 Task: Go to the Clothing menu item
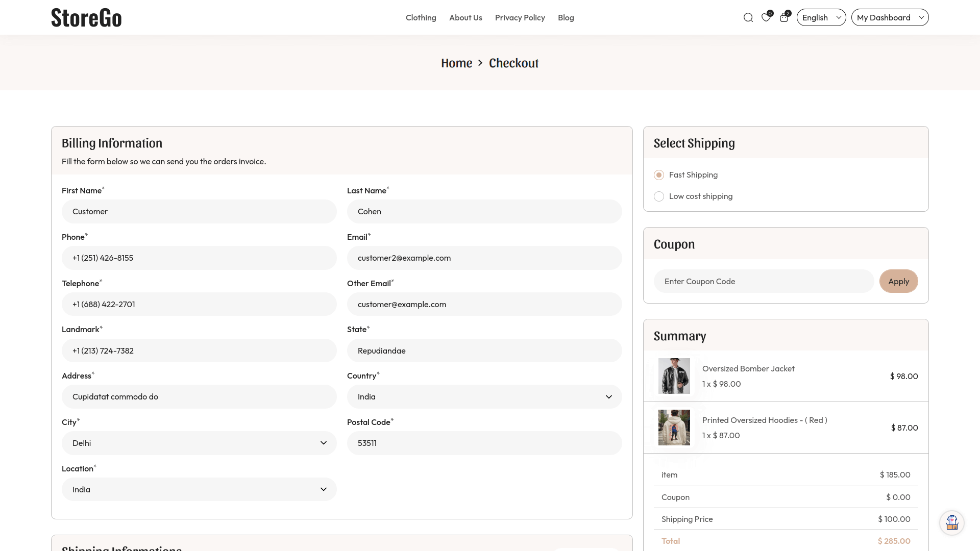coord(421,18)
